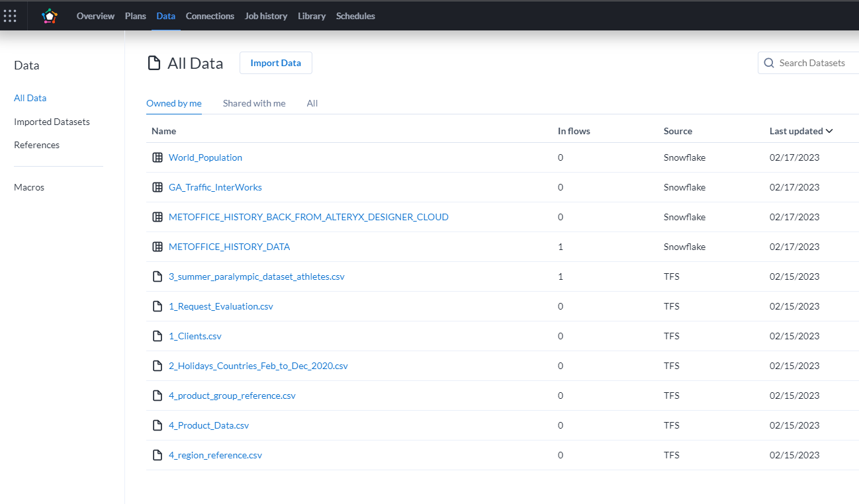859x504 pixels.
Task: Select Imported Datasets in the sidebar
Action: coord(52,122)
